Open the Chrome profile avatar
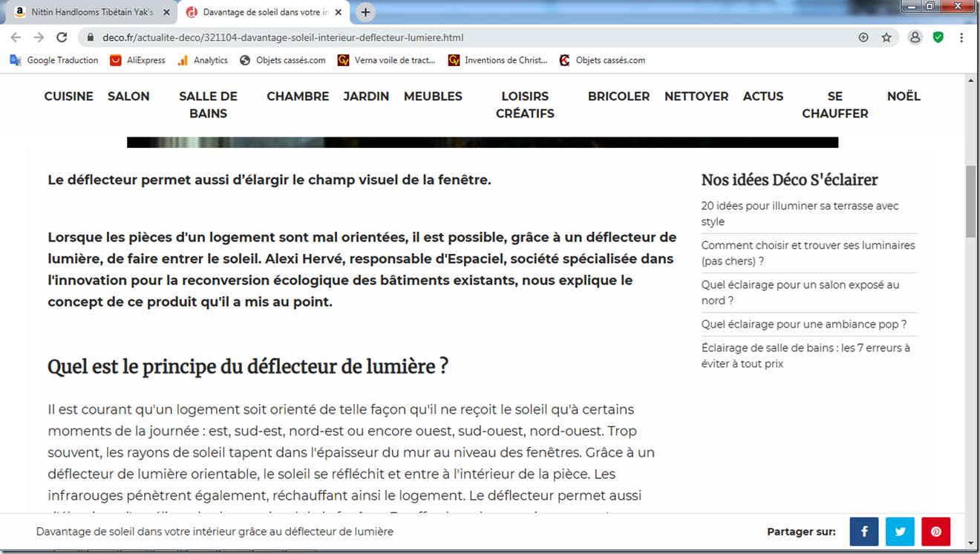 click(915, 37)
